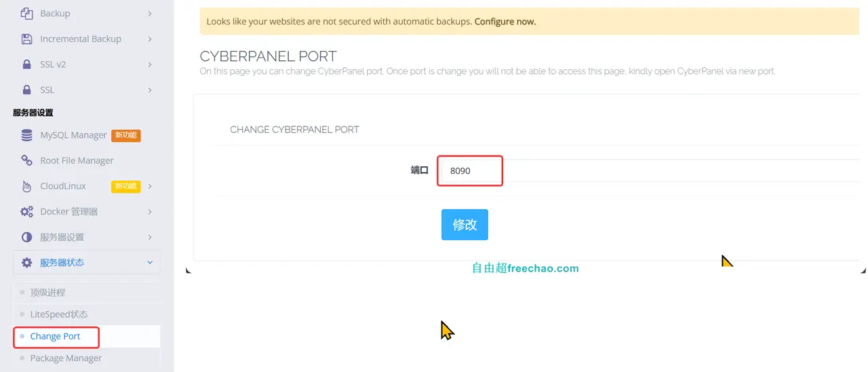868x372 pixels.
Task: Open the 顶级进程 menu item
Action: tap(47, 293)
